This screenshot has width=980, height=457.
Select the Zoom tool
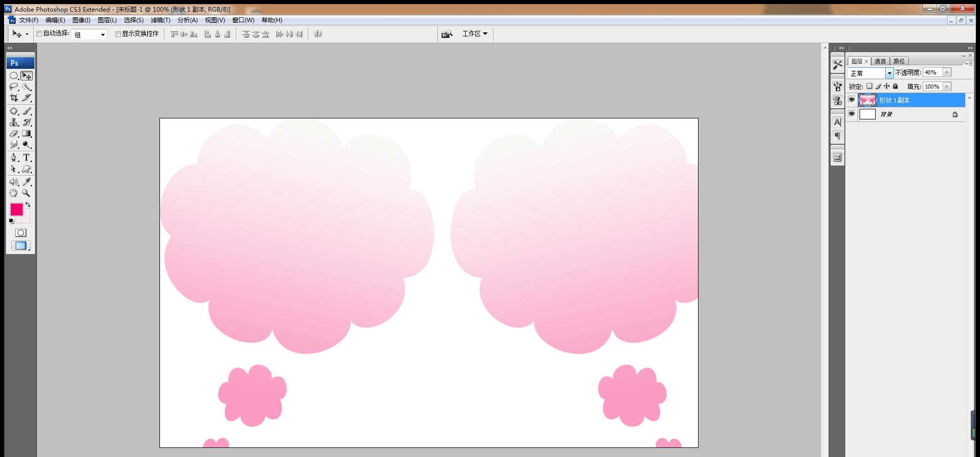(x=27, y=193)
